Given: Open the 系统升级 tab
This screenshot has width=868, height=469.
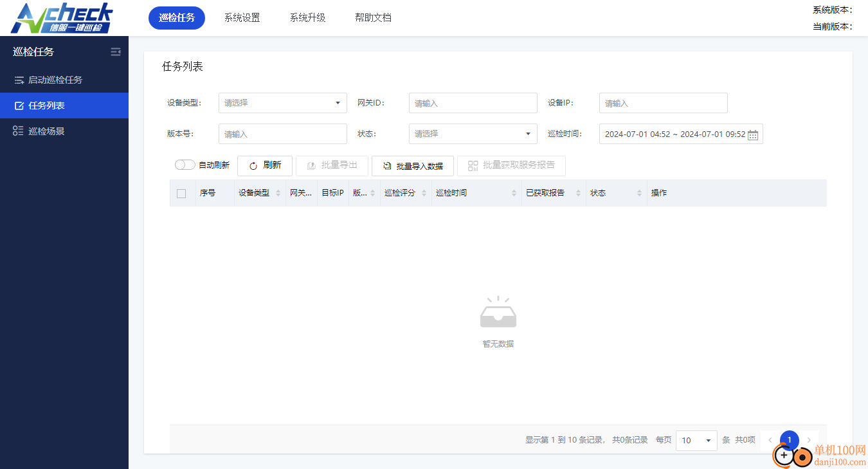Looking at the screenshot, I should pos(308,17).
